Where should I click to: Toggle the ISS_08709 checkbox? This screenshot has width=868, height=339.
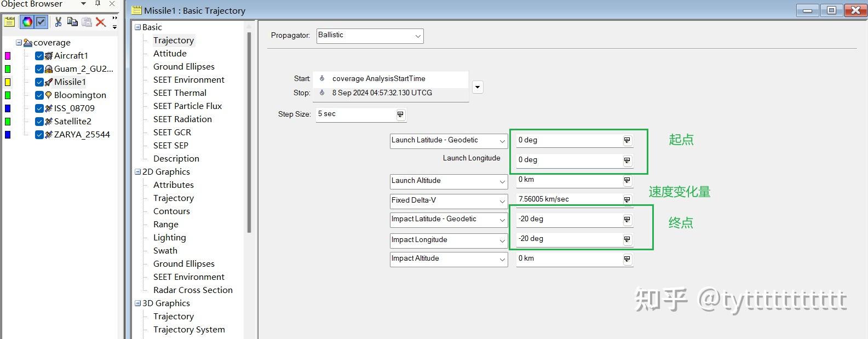click(x=39, y=108)
